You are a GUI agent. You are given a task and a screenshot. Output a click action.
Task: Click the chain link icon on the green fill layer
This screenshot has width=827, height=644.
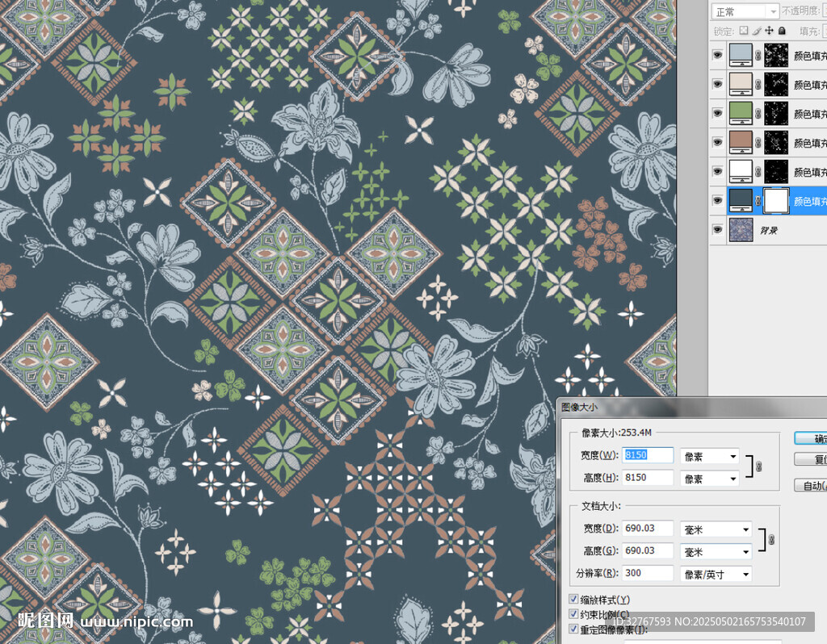point(758,113)
